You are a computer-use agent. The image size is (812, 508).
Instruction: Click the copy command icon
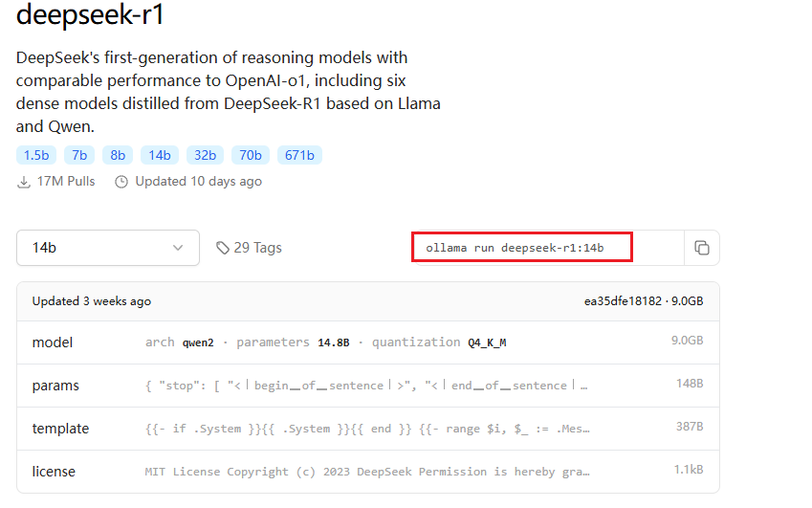point(702,248)
